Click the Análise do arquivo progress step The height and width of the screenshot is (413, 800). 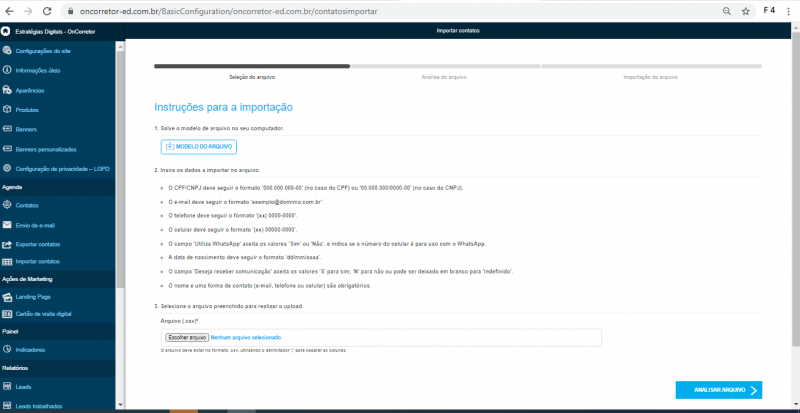pyautogui.click(x=444, y=77)
